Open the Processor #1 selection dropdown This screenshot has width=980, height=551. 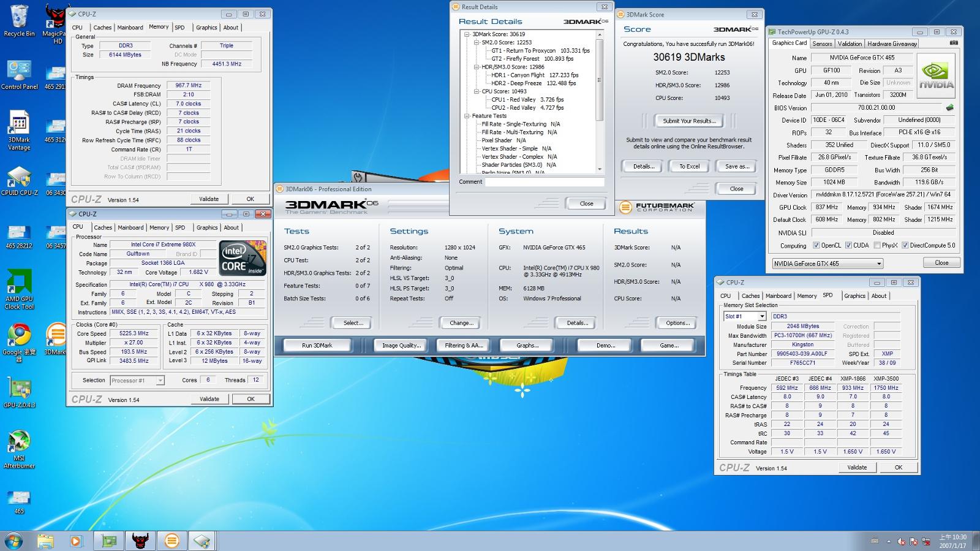[137, 381]
